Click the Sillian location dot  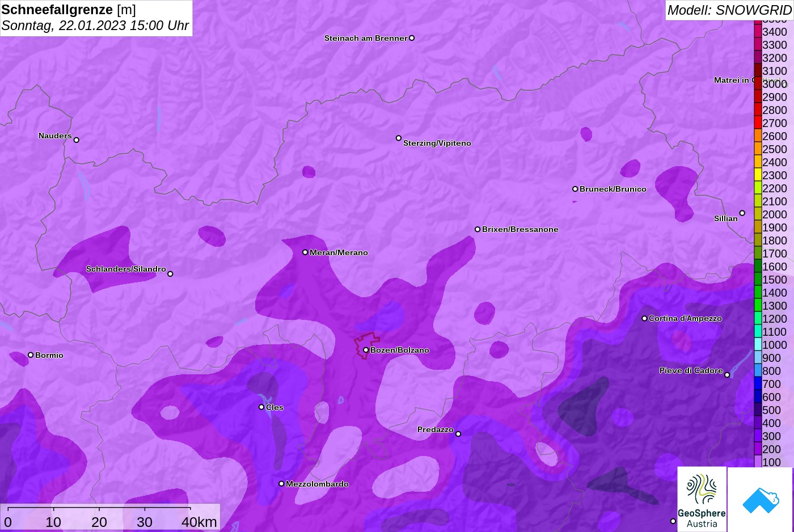742,213
